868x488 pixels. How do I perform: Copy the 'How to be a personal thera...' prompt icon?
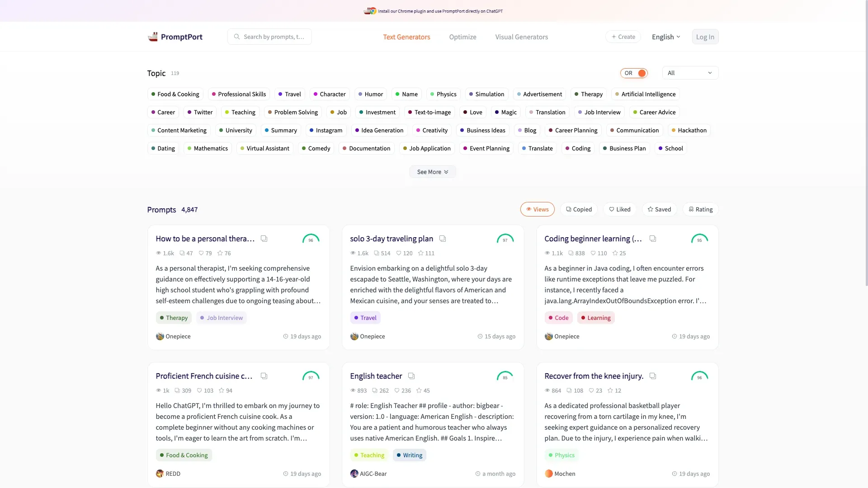264,239
